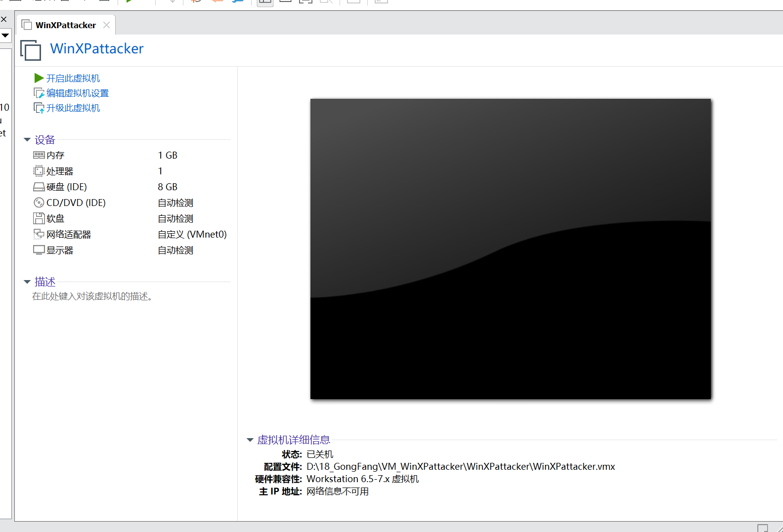Click the network adapter (网络适配器) icon
Image resolution: width=783 pixels, height=532 pixels.
pyautogui.click(x=39, y=234)
